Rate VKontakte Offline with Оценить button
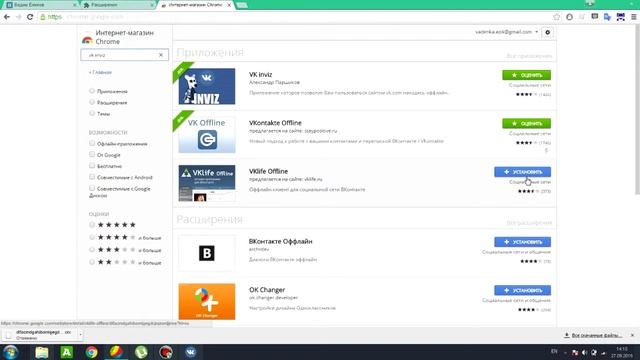This screenshot has width=640, height=360. pyautogui.click(x=526, y=123)
